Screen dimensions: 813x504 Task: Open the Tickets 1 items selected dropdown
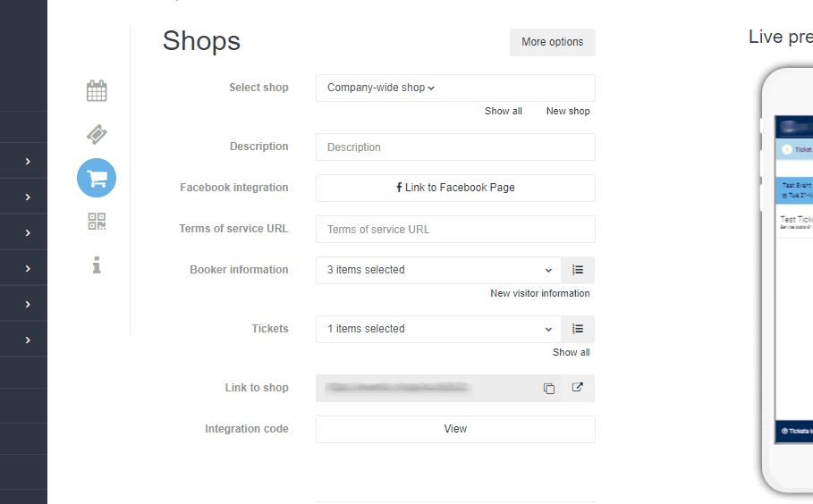438,329
